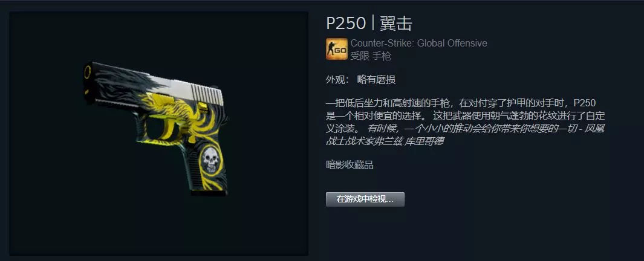Select the Counter-Strike: Global Offensive game name
This screenshot has height=261, width=644.
coord(418,43)
